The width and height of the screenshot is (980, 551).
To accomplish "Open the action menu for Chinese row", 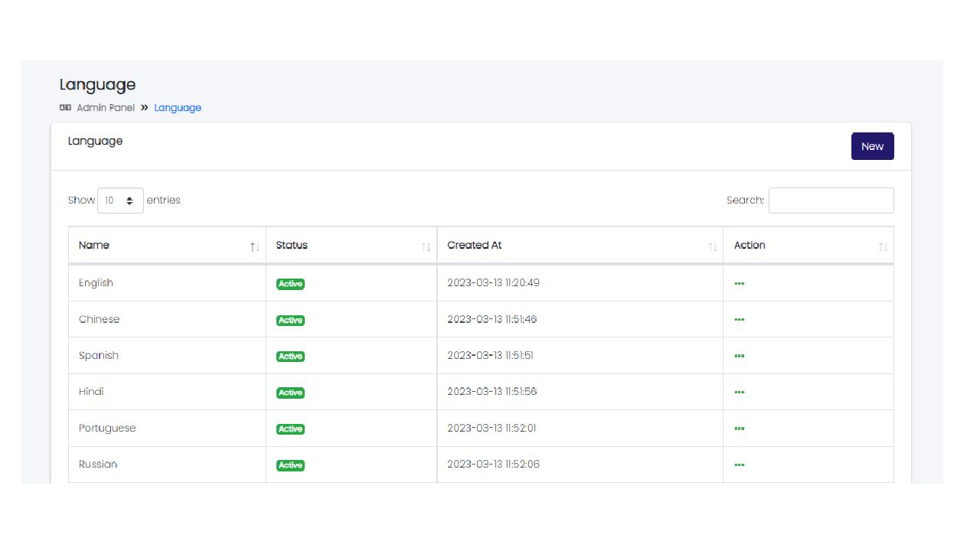I will (x=739, y=320).
